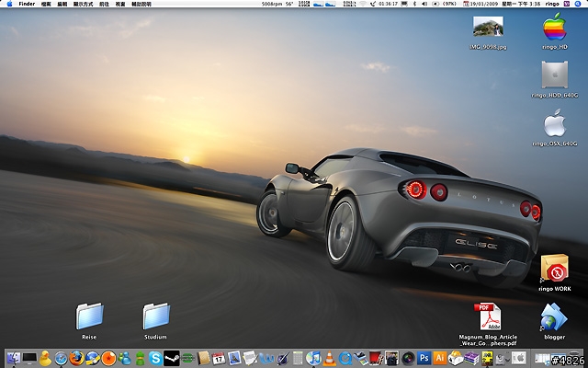The width and height of the screenshot is (588, 368).
Task: Click the battery 97% status in menu bar
Action: point(445,4)
